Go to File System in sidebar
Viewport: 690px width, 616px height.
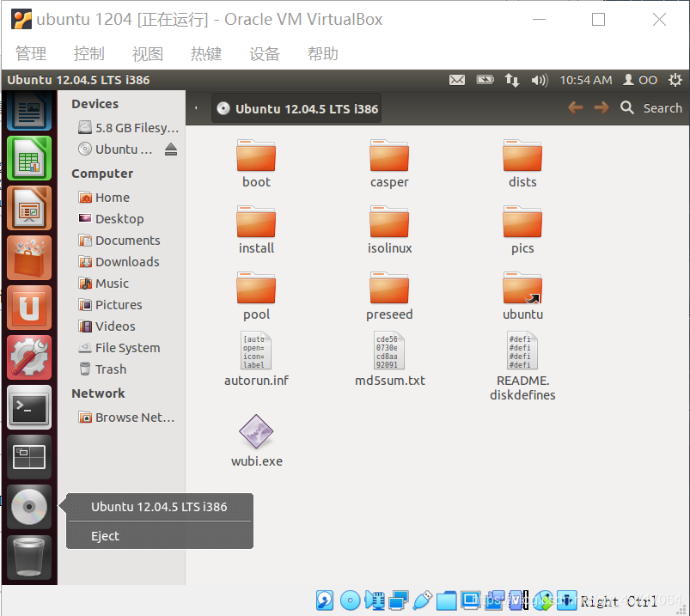pyautogui.click(x=119, y=348)
